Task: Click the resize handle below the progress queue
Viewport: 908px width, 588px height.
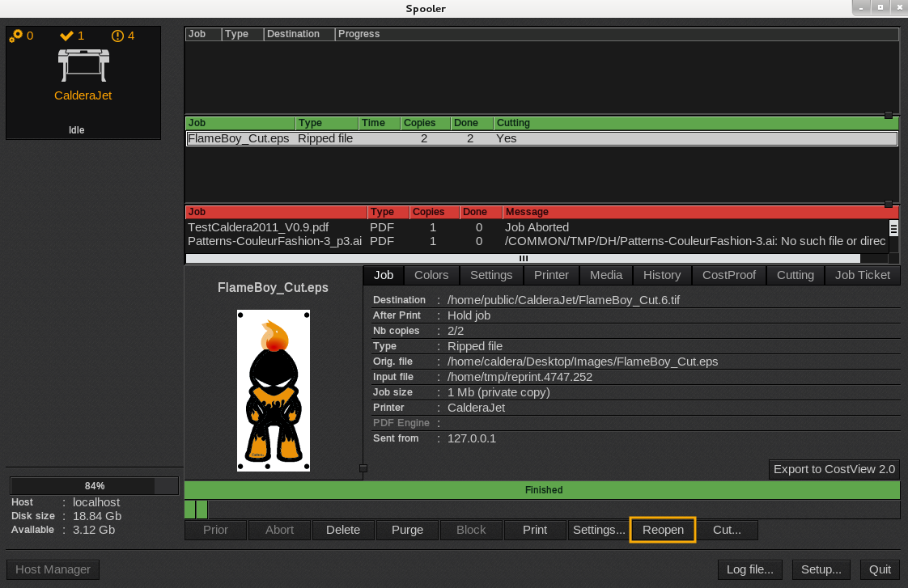Action: (889, 116)
